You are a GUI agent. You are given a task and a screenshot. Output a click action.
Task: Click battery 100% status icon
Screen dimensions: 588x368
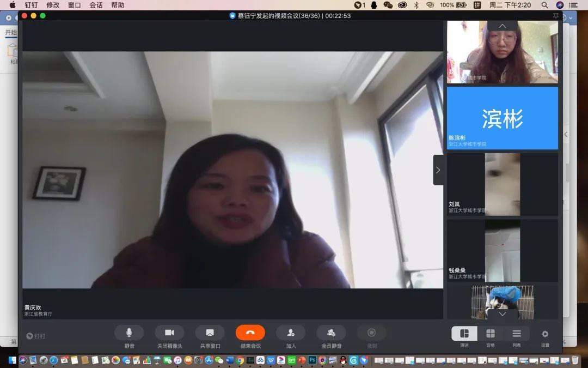[x=453, y=5]
